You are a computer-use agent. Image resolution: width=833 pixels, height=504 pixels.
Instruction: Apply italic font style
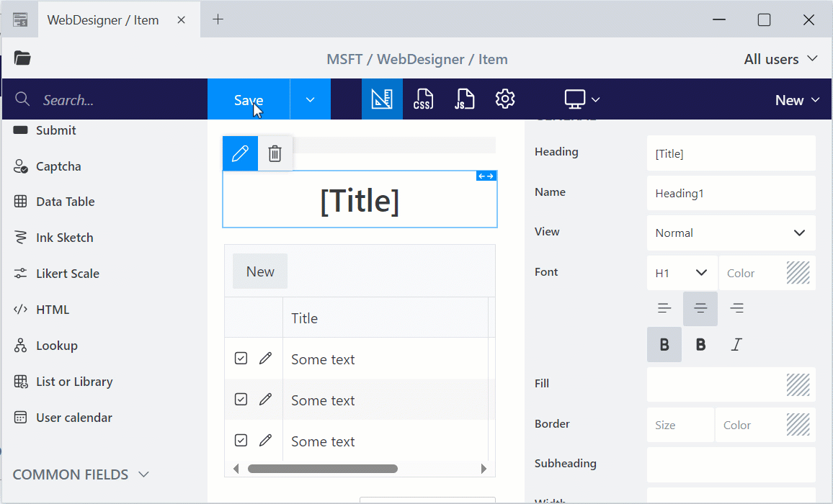point(736,345)
